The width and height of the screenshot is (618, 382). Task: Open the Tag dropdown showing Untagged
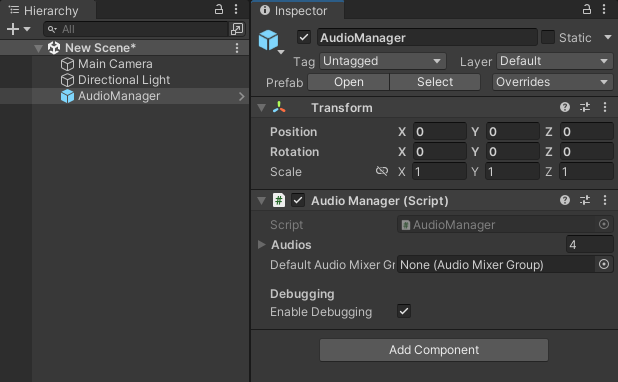(x=383, y=61)
